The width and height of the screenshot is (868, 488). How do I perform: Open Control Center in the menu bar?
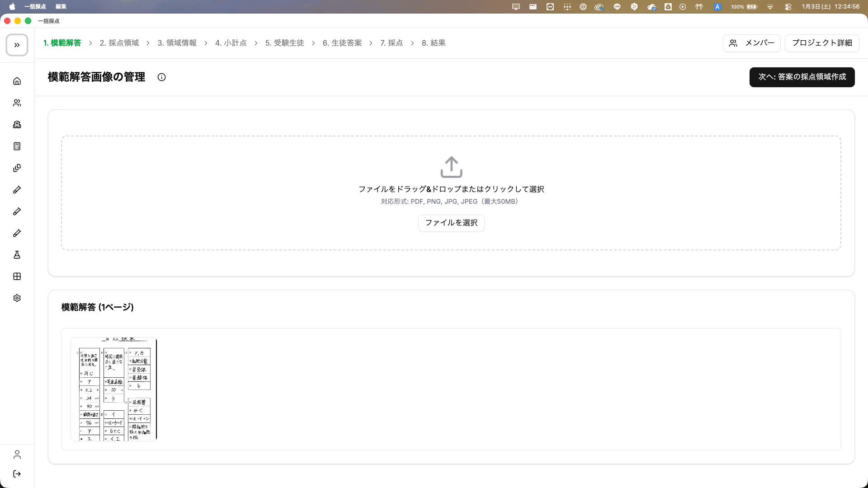pyautogui.click(x=788, y=7)
